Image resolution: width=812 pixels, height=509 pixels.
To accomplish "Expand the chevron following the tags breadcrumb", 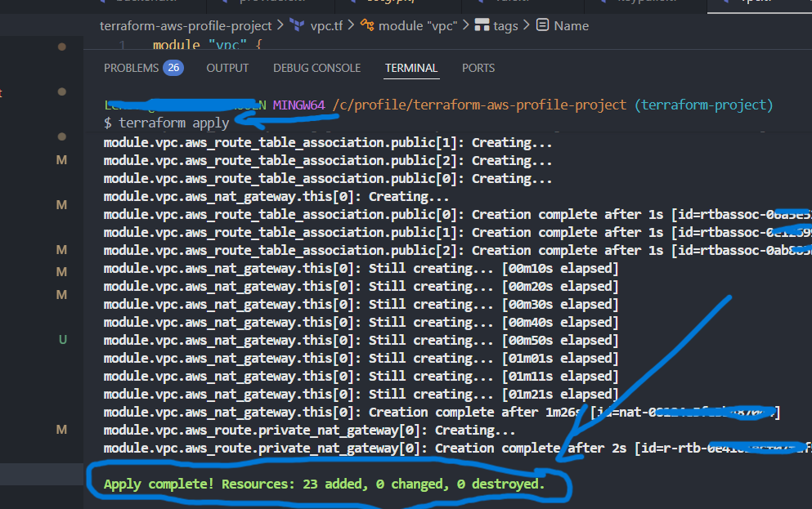I will [x=529, y=25].
